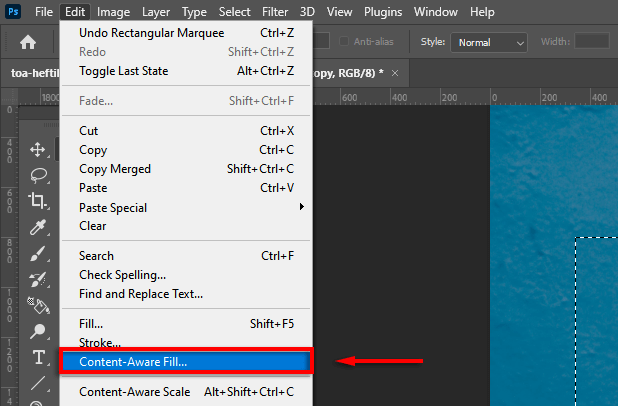Open the File menu
The image size is (618, 406).
44,12
